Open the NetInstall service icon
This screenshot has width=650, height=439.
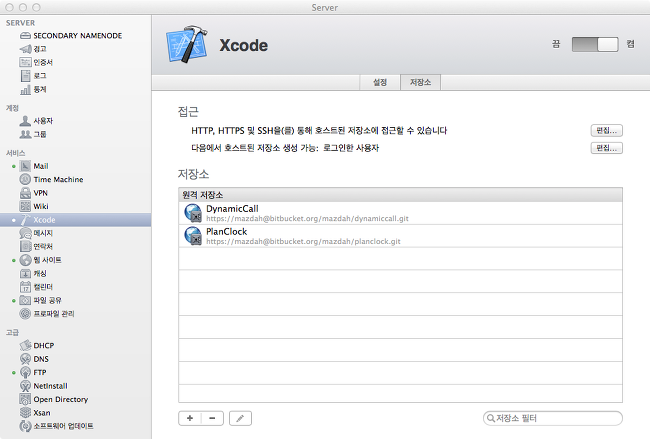tap(25, 386)
